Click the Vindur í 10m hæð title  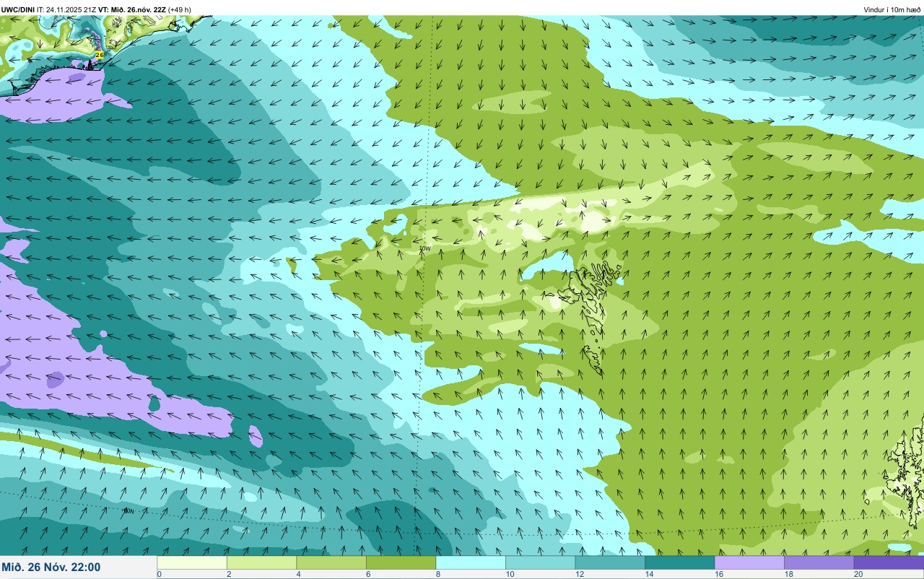(892, 9)
